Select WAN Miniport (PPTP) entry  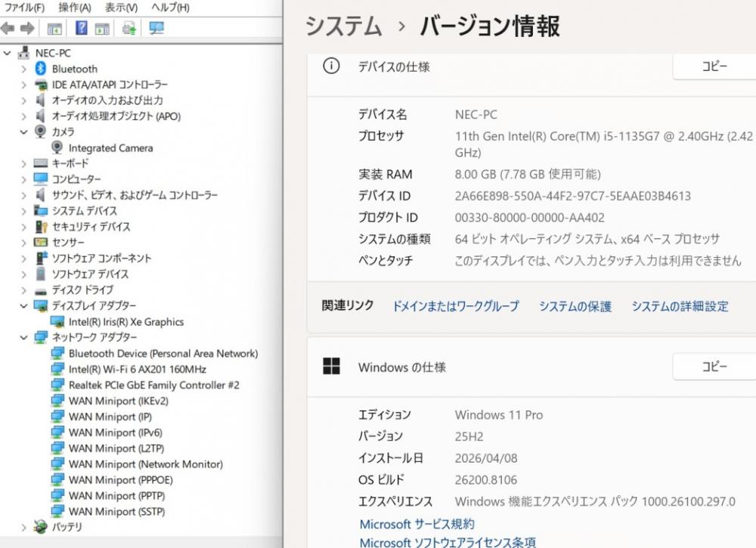pos(116,496)
